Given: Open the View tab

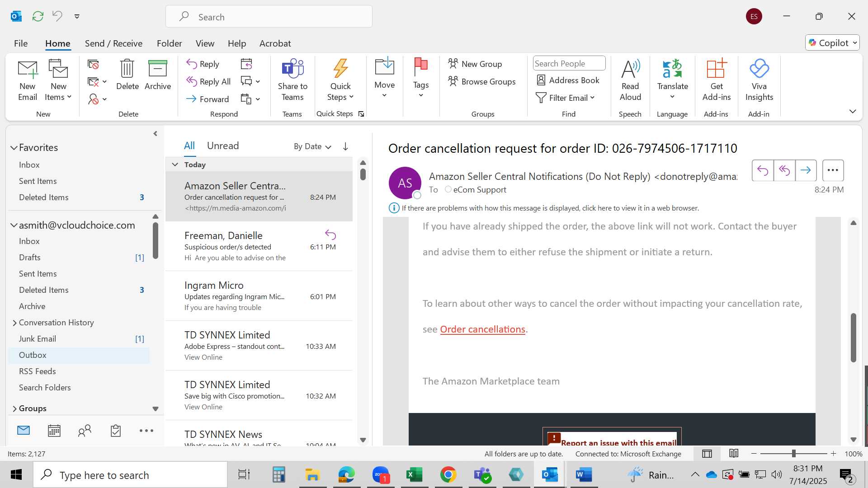Looking at the screenshot, I should point(205,43).
